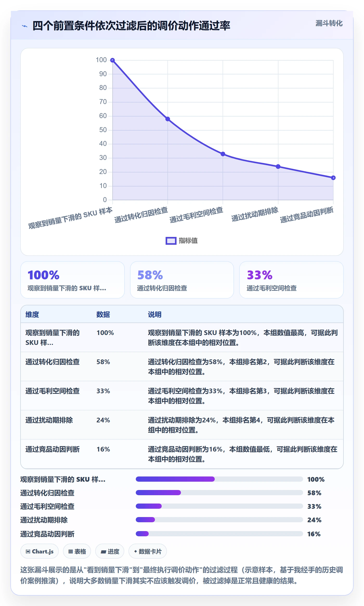
Task: Click the 58% progress bar
Action: pos(219,493)
